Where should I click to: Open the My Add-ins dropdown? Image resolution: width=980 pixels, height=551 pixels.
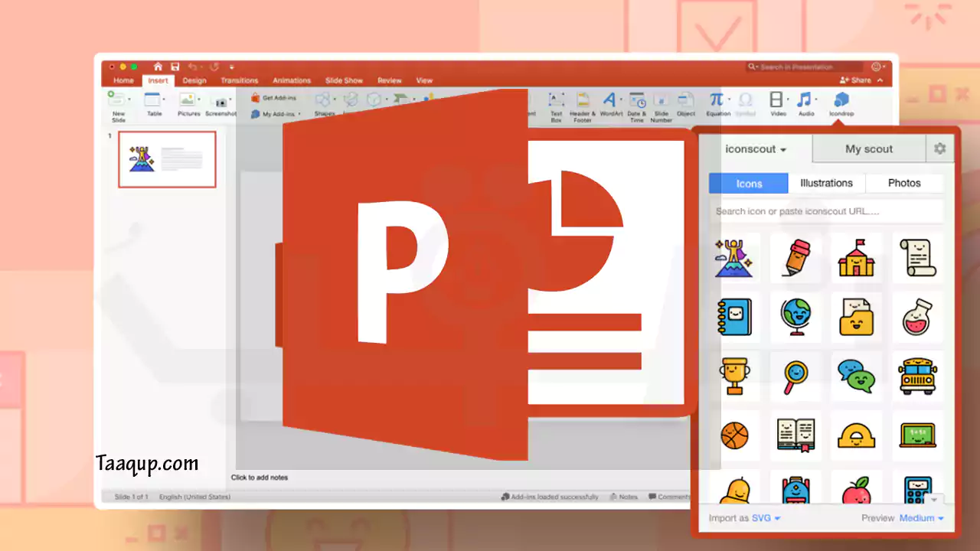(x=276, y=114)
